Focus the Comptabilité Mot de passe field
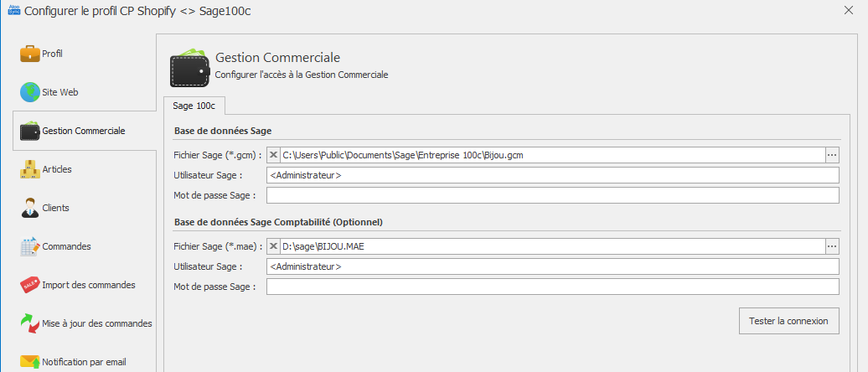This screenshot has height=372, width=868. (x=552, y=287)
